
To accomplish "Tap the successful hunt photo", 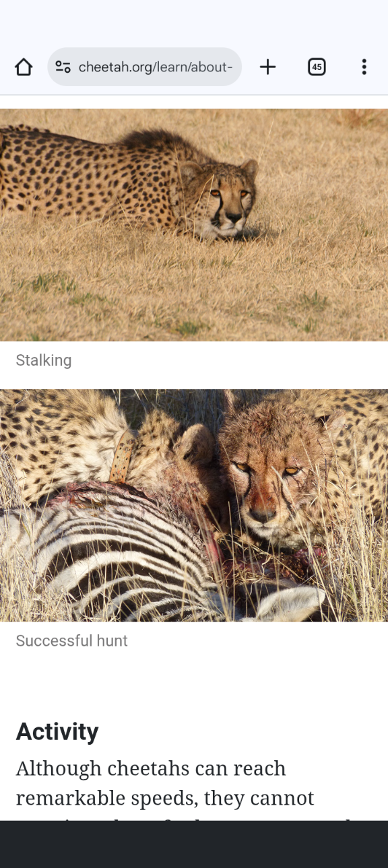I will pyautogui.click(x=194, y=505).
